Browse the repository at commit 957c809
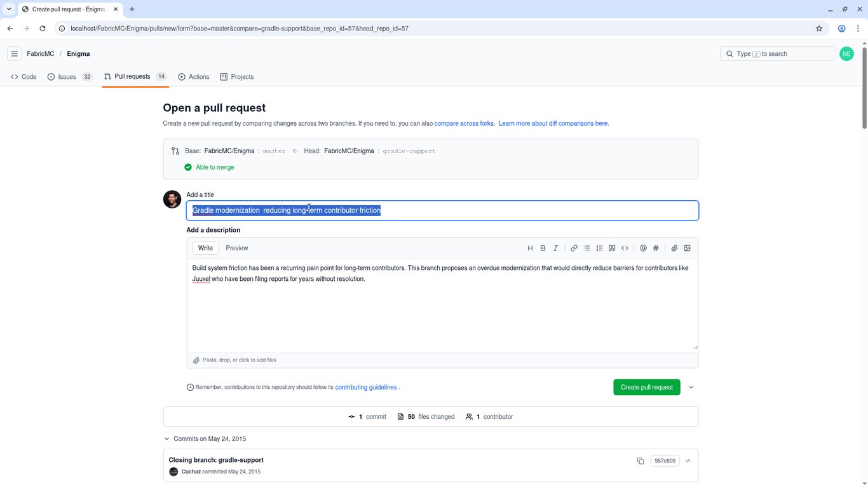 [688, 461]
